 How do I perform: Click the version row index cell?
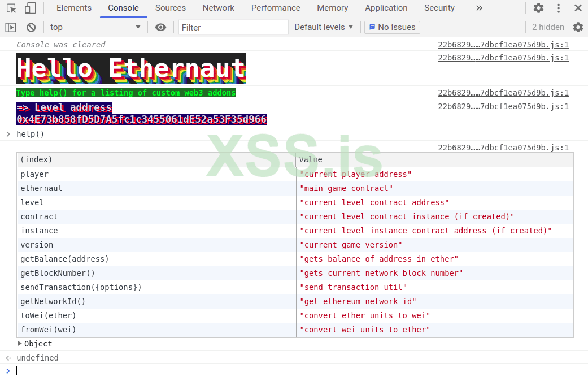tap(156, 245)
